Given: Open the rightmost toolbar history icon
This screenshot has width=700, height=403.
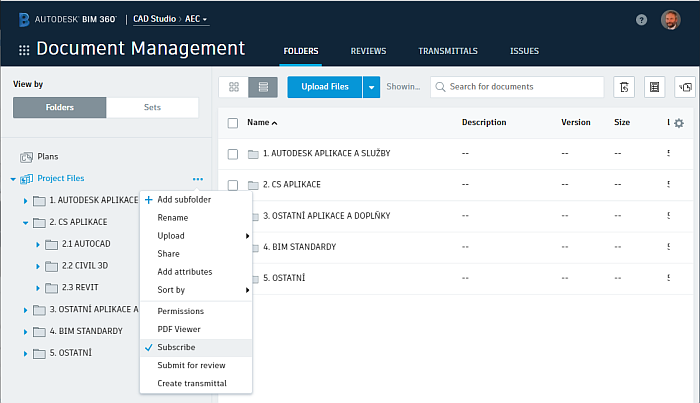Looking at the screenshot, I should click(x=685, y=87).
